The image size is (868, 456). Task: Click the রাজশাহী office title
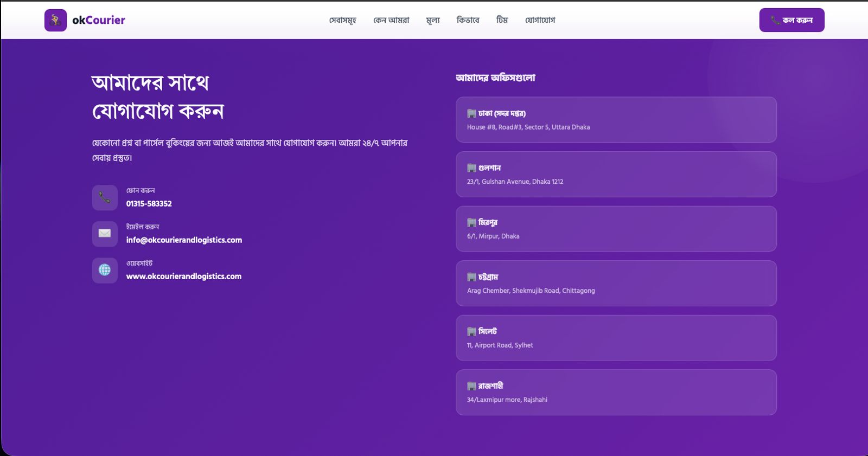[490, 386]
